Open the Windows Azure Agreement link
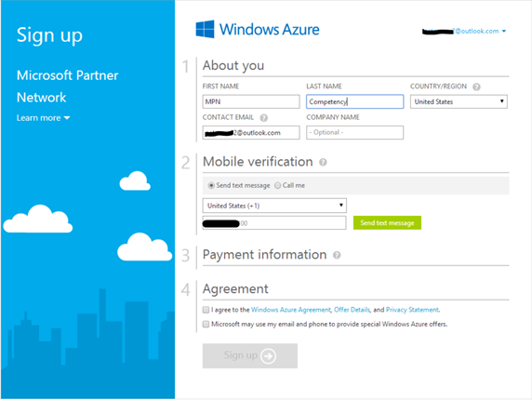The height and width of the screenshot is (400, 532). [291, 310]
